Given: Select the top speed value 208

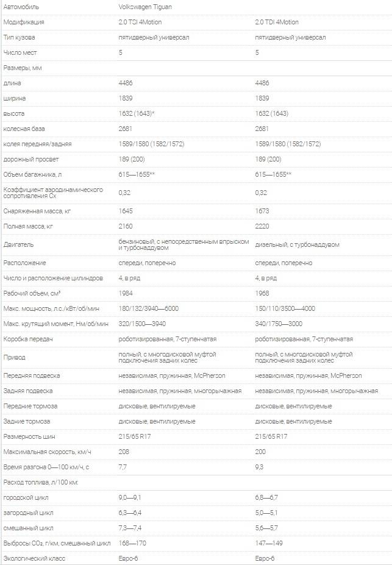Looking at the screenshot, I should 124,452.
